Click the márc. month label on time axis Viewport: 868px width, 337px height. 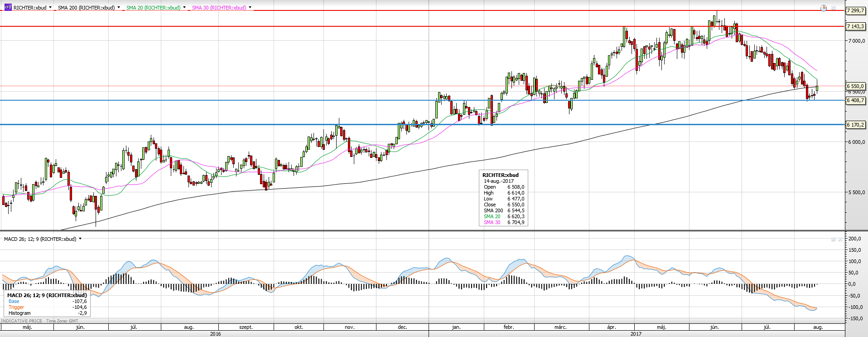tap(561, 327)
